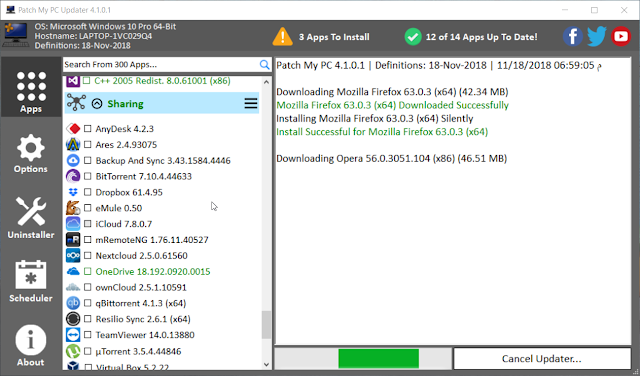Click the TeamViewer app icon
This screenshot has height=376, width=640.
[x=73, y=335]
